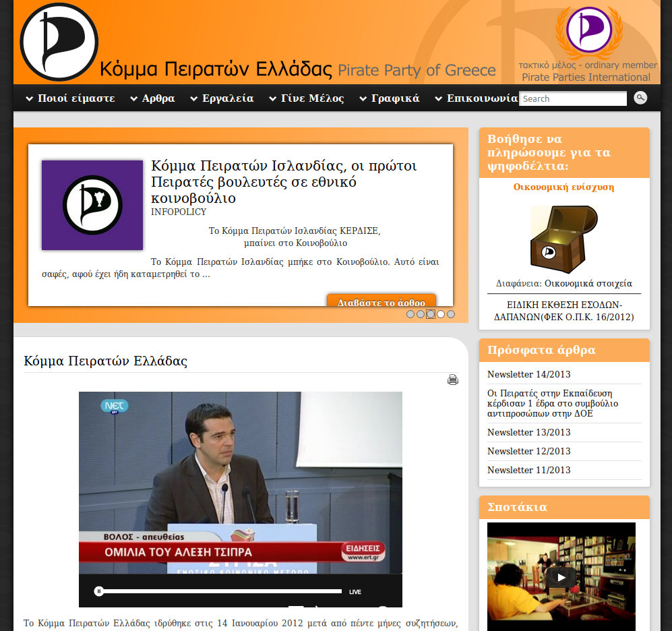672x631 pixels.
Task: Open Οι Πειρατές στην Εκπαίδευση article
Action: 553,403
